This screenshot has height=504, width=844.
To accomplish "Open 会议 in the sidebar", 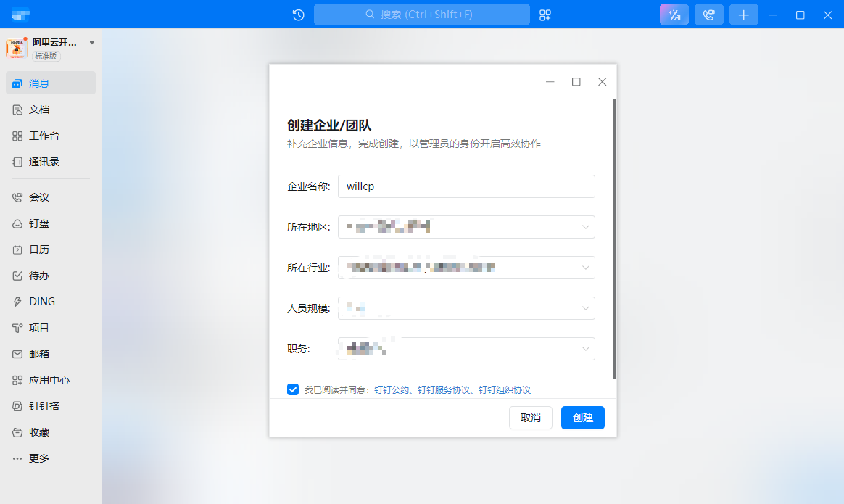I will (x=51, y=197).
